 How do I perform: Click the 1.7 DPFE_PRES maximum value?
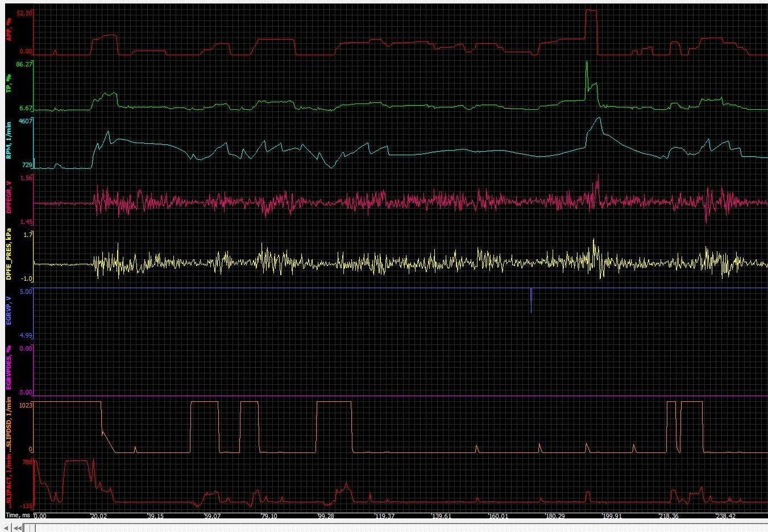point(28,234)
